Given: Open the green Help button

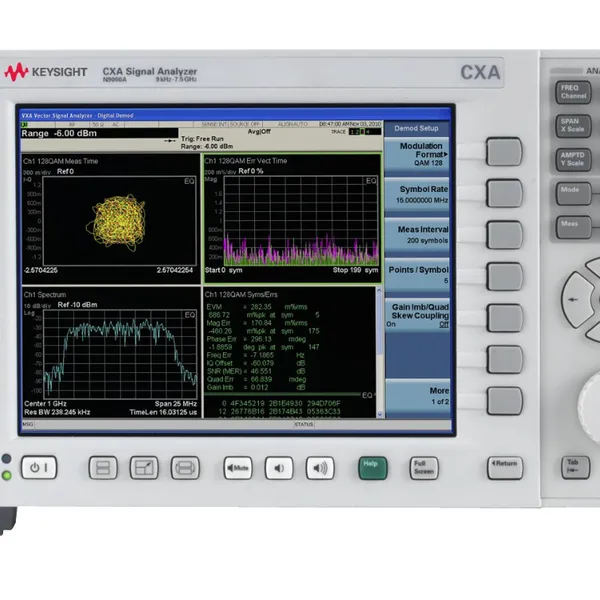Looking at the screenshot, I should 373,468.
